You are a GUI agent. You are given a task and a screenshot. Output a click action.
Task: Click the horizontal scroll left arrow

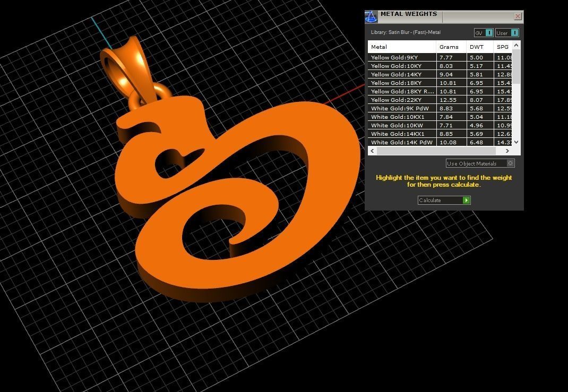373,151
